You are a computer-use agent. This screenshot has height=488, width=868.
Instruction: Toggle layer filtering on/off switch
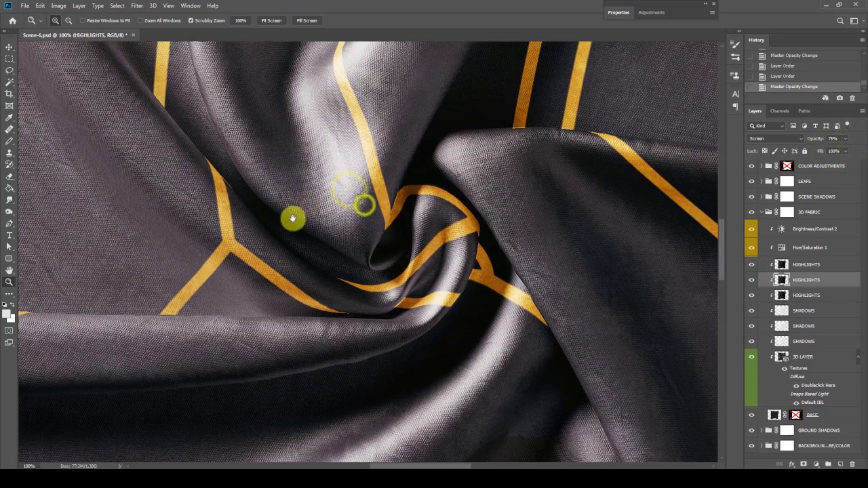coord(848,125)
